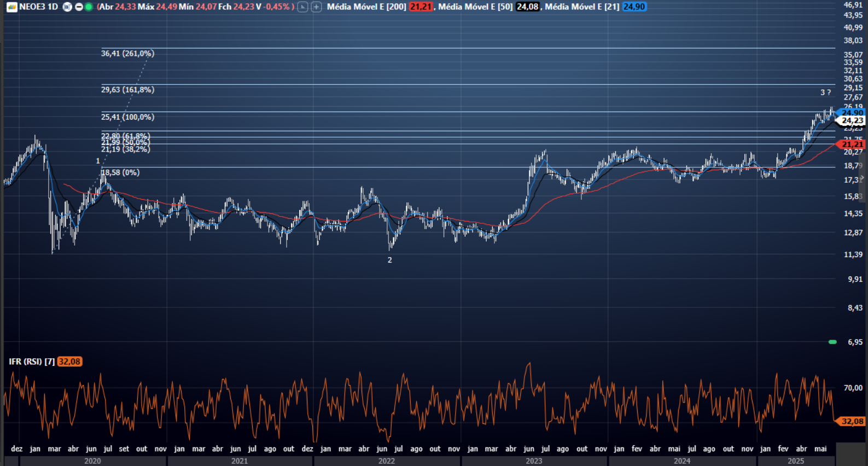Click the orange 32,08 RSI axis tag

pyautogui.click(x=852, y=421)
